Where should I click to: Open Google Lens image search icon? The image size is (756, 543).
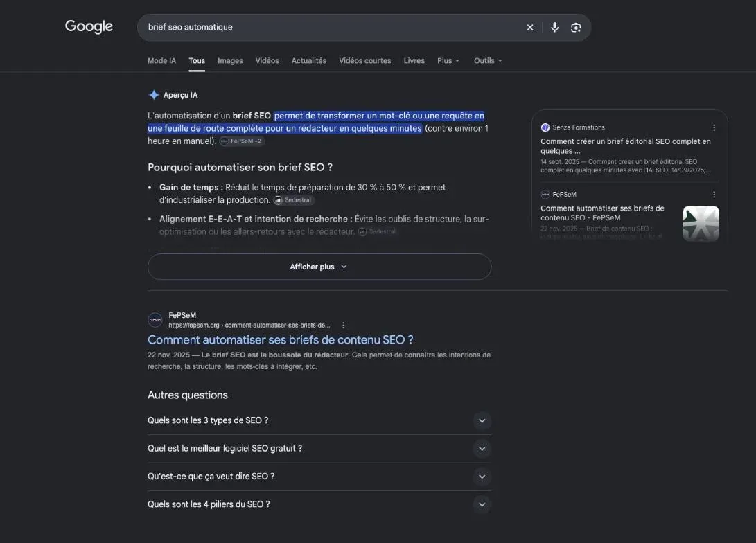(576, 28)
